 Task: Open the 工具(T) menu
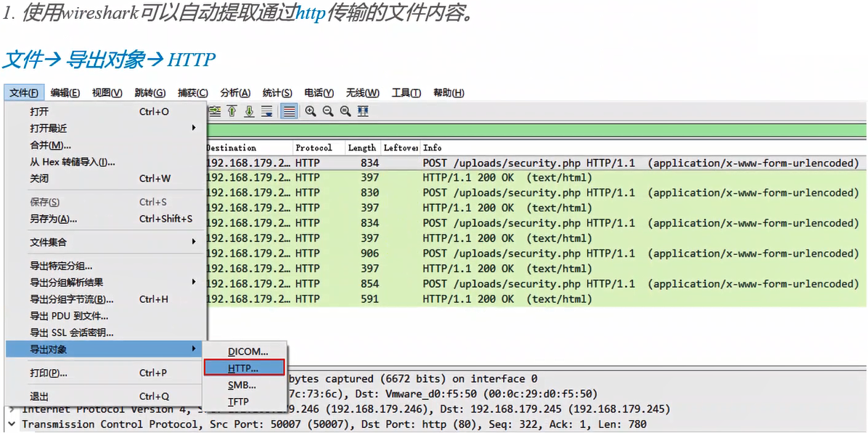pos(406,93)
